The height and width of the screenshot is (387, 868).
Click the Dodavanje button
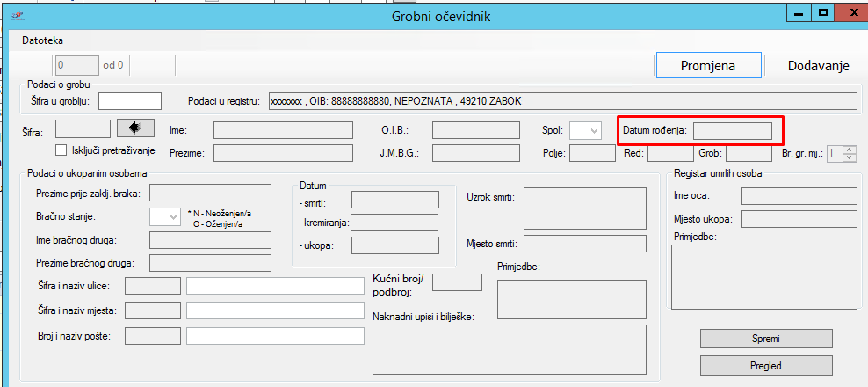(817, 66)
